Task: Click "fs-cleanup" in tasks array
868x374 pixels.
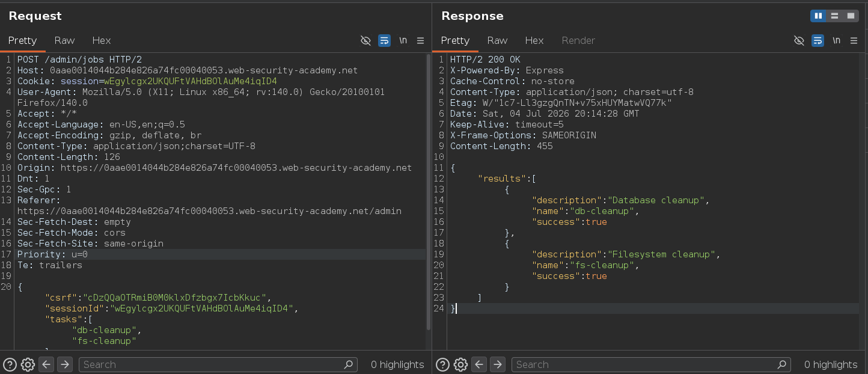Action: point(105,341)
